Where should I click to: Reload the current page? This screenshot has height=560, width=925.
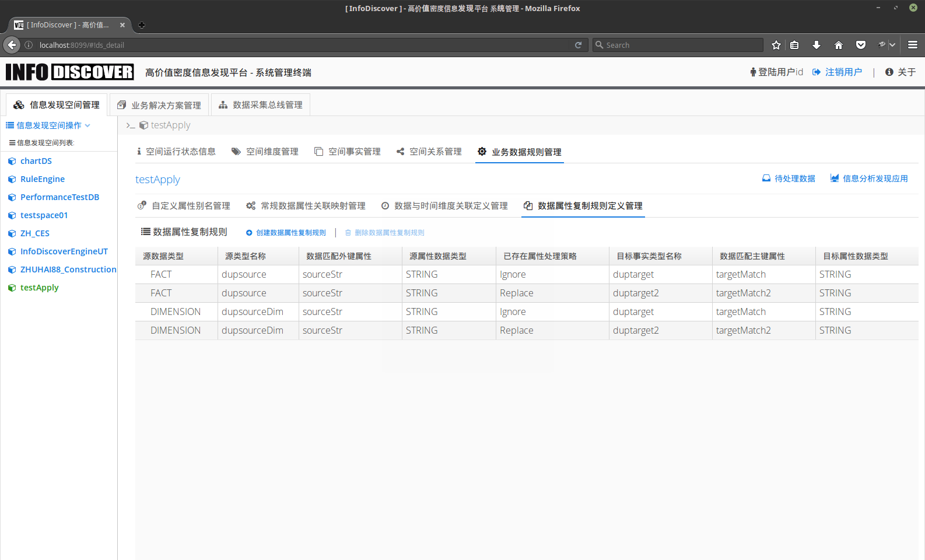coord(578,45)
